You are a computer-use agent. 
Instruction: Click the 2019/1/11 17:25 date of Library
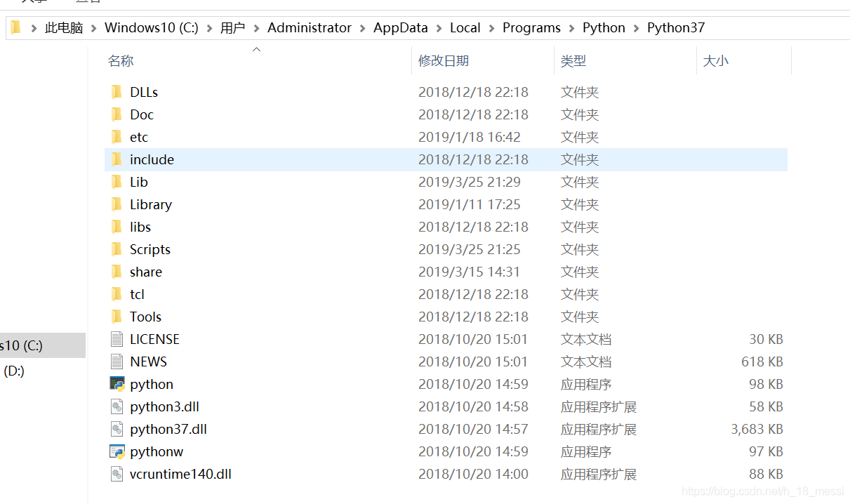470,204
